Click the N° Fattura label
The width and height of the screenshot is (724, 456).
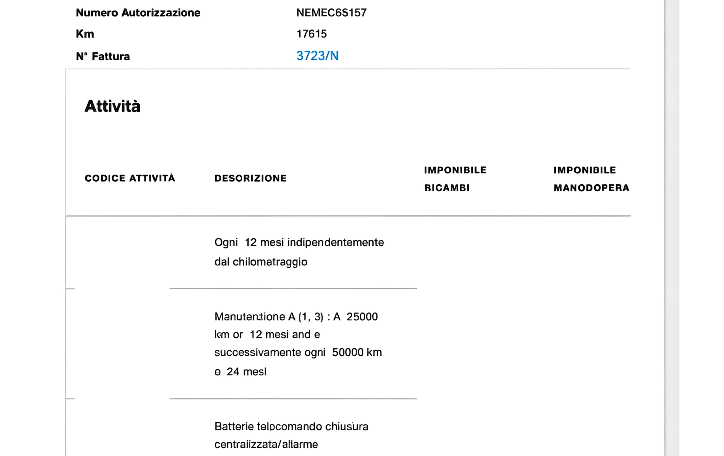tap(103, 56)
